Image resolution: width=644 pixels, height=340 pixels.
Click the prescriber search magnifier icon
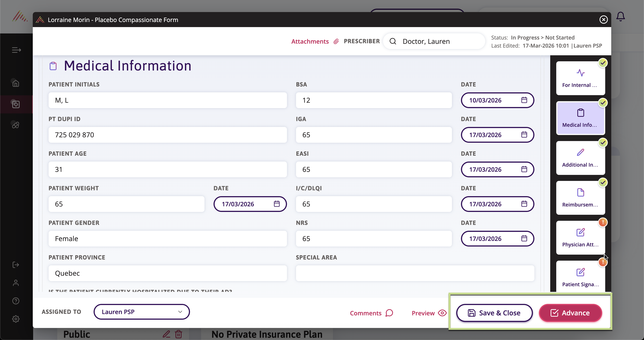pos(393,41)
